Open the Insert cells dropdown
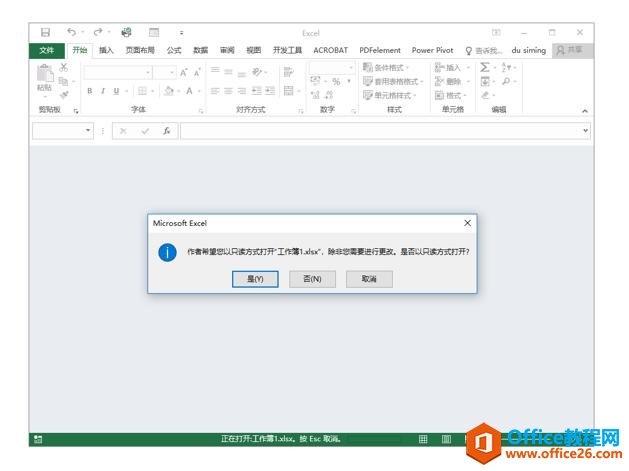 click(x=452, y=67)
